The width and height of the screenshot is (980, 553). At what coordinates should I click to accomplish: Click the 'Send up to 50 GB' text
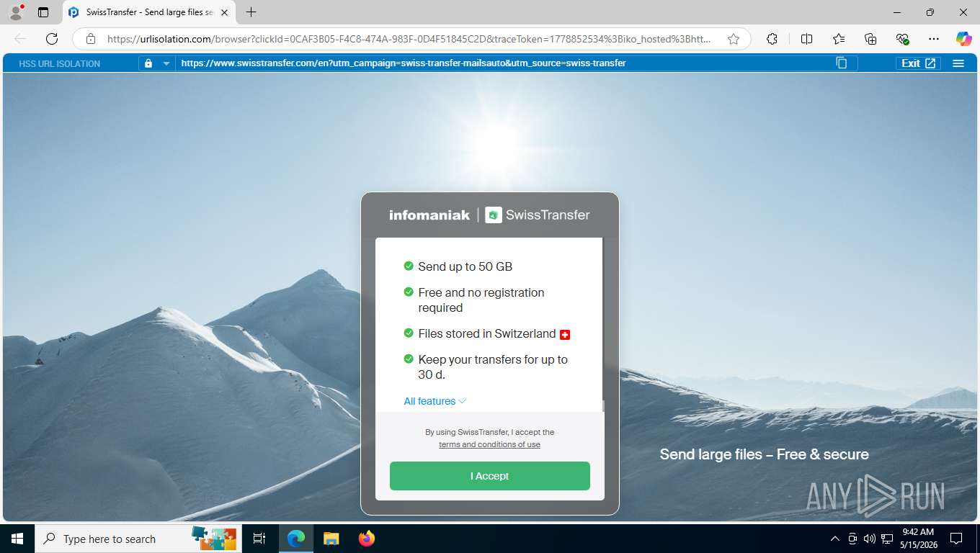(465, 266)
